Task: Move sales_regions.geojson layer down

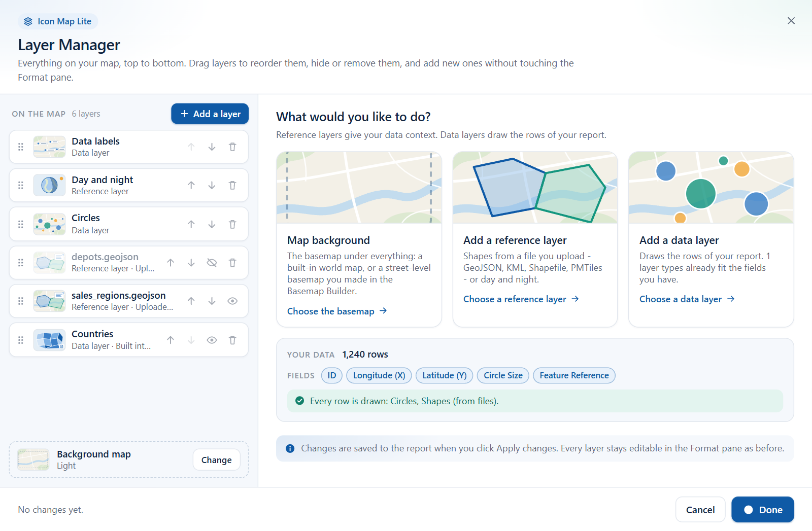Action: point(212,301)
